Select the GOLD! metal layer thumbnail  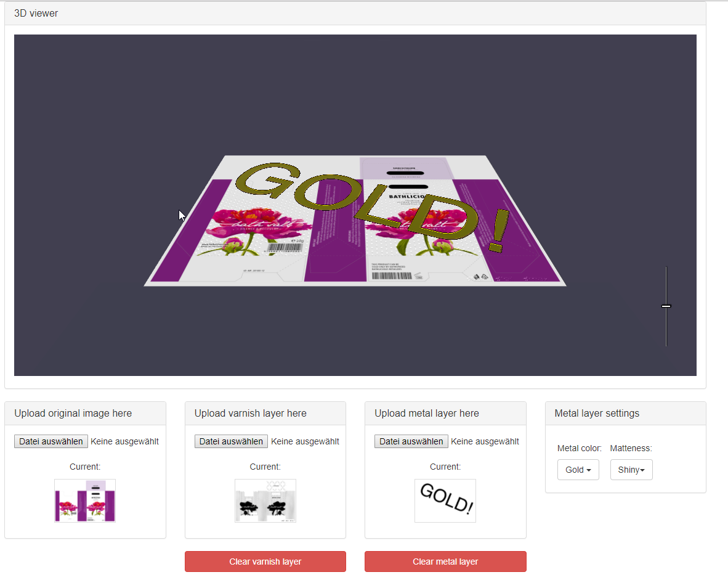[445, 501]
